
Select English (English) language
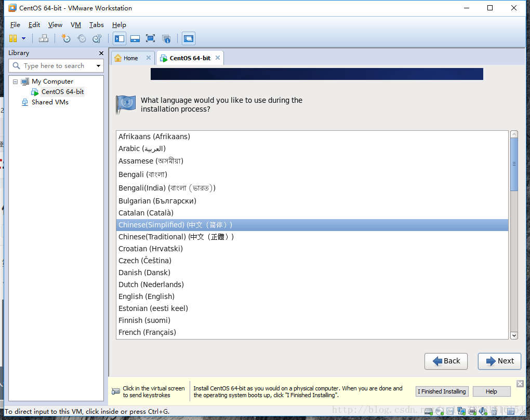pyautogui.click(x=312, y=296)
